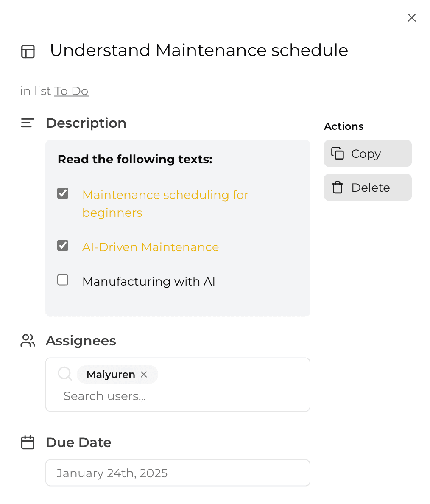Viewport: 430px width, 504px height.
Task: Click the Assignees people icon
Action: [x=28, y=341]
